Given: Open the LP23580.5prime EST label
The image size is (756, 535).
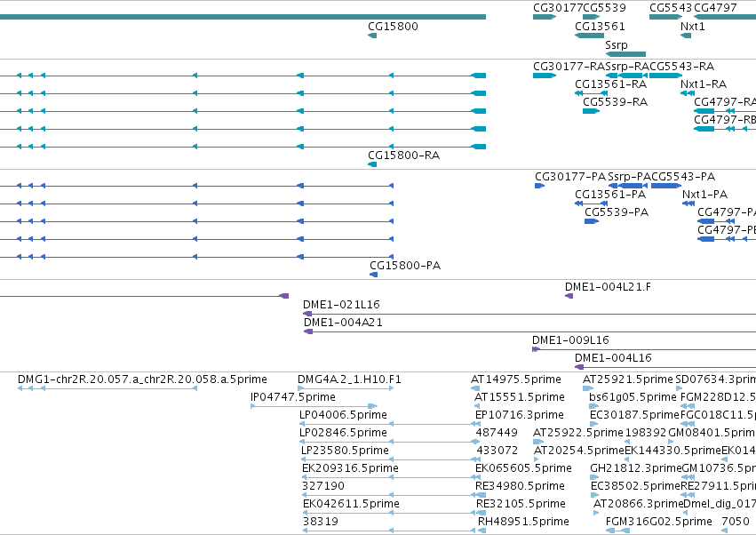Looking at the screenshot, I should 346,451.
